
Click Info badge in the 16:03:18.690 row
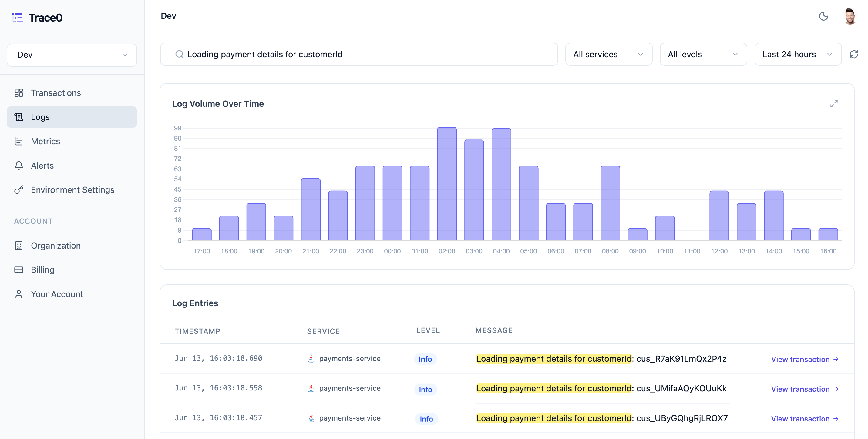(x=425, y=359)
